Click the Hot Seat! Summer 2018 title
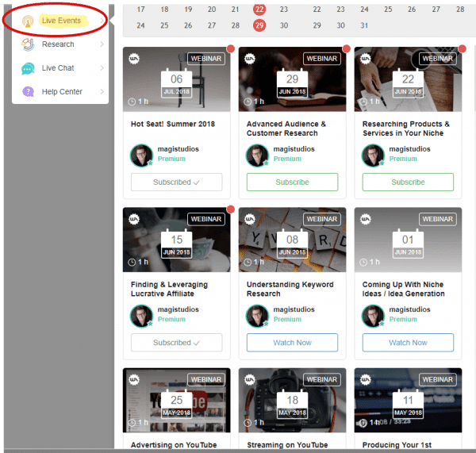Viewport: 476px width, 453px height. pos(173,124)
